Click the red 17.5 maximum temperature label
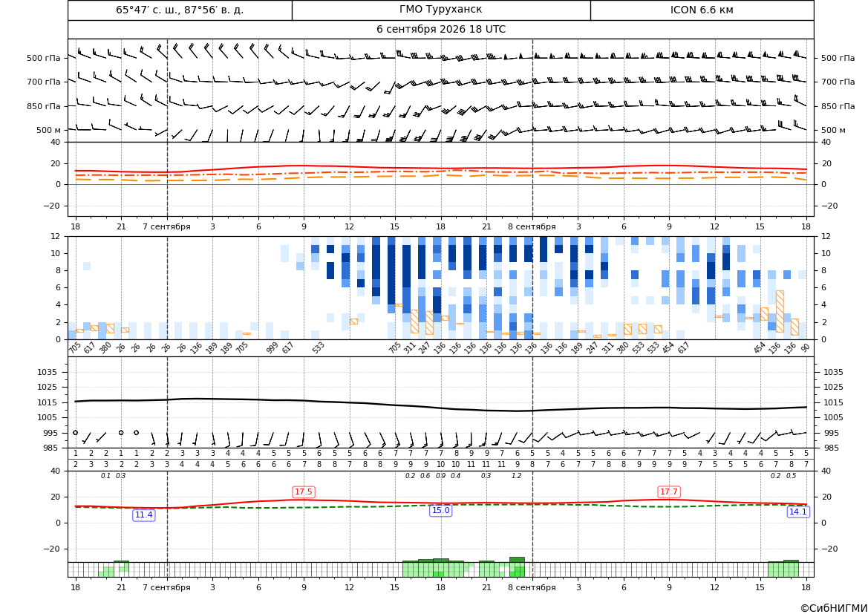This screenshot has width=868, height=614. [x=304, y=491]
